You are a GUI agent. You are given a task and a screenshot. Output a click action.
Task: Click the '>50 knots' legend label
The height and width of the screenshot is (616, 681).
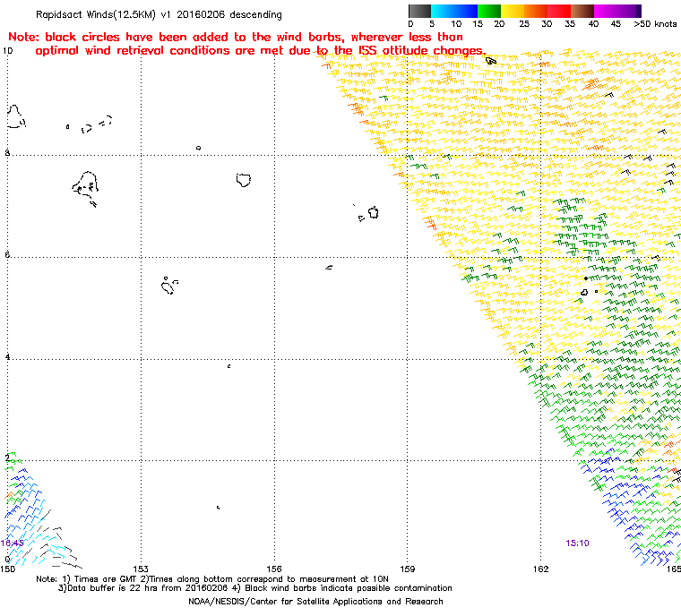[x=655, y=24]
